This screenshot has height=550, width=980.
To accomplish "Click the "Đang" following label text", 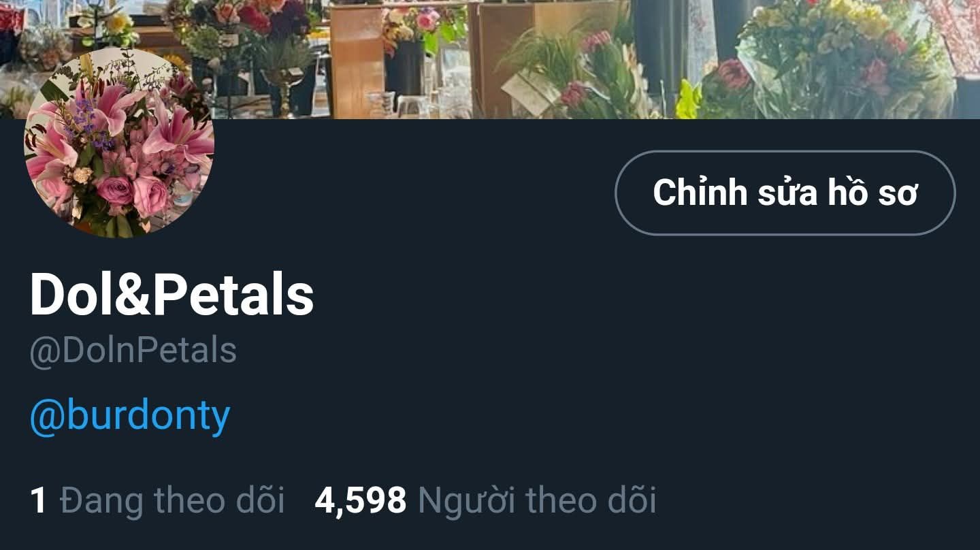I will [101, 500].
